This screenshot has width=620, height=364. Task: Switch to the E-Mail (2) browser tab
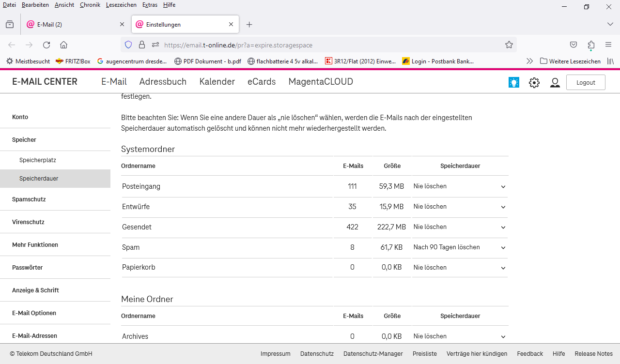(x=73, y=24)
